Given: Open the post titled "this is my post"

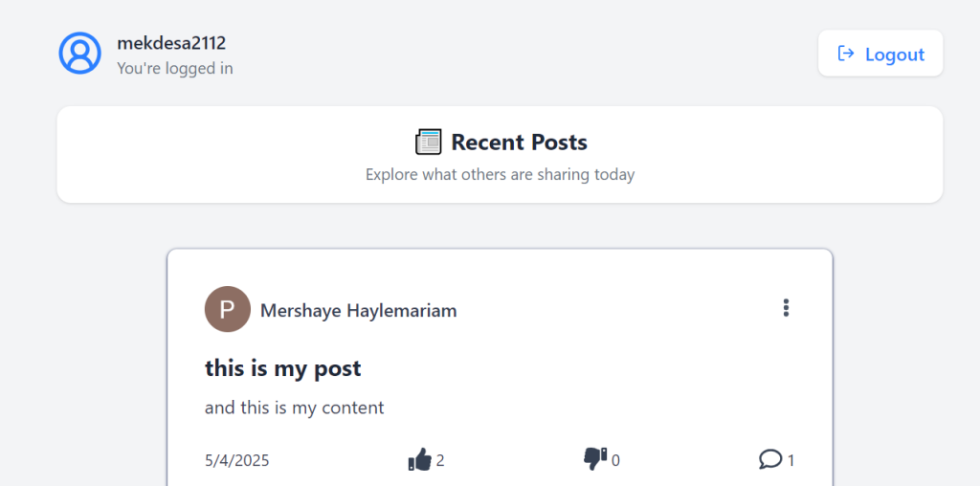Looking at the screenshot, I should pos(282,368).
